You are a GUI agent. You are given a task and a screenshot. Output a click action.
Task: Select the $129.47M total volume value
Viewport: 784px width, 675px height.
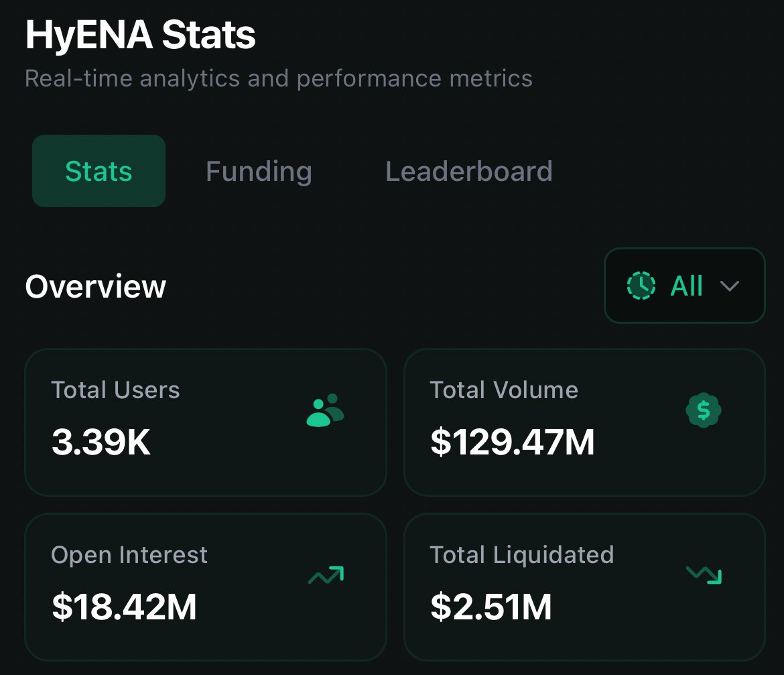click(x=513, y=442)
